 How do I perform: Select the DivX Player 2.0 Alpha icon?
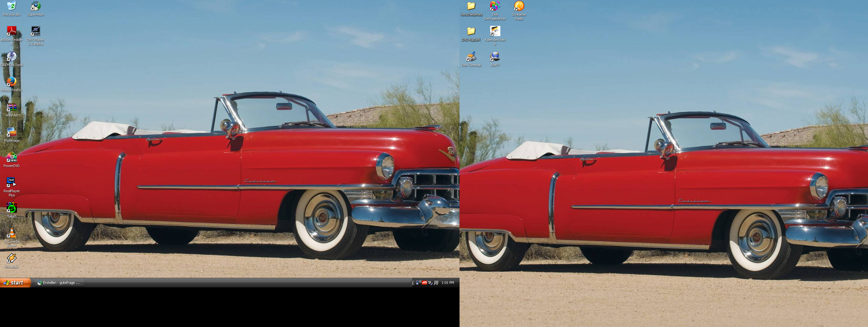point(36,36)
